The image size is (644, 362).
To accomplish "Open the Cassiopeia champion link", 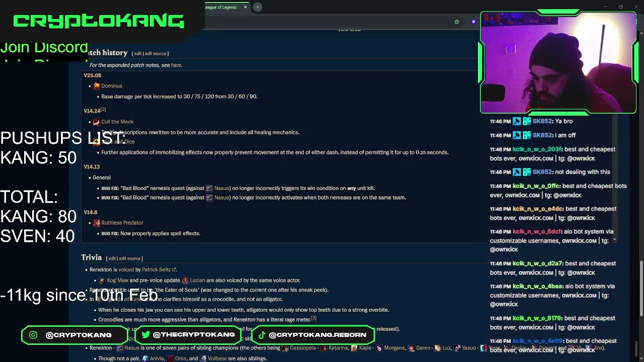I will 303,348.
